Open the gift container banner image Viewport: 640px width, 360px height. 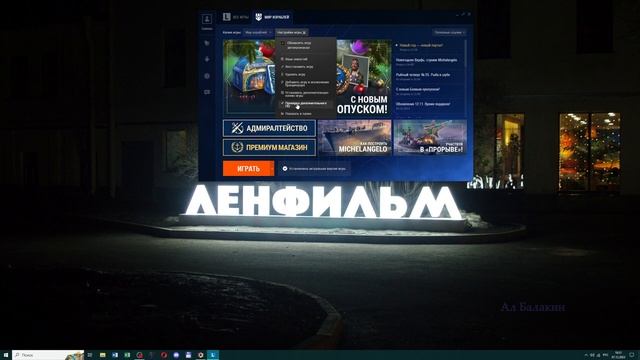coord(249,78)
